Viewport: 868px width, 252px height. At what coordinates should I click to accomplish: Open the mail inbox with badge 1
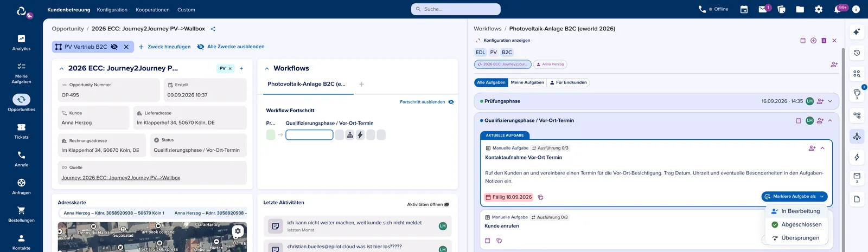coord(762,9)
